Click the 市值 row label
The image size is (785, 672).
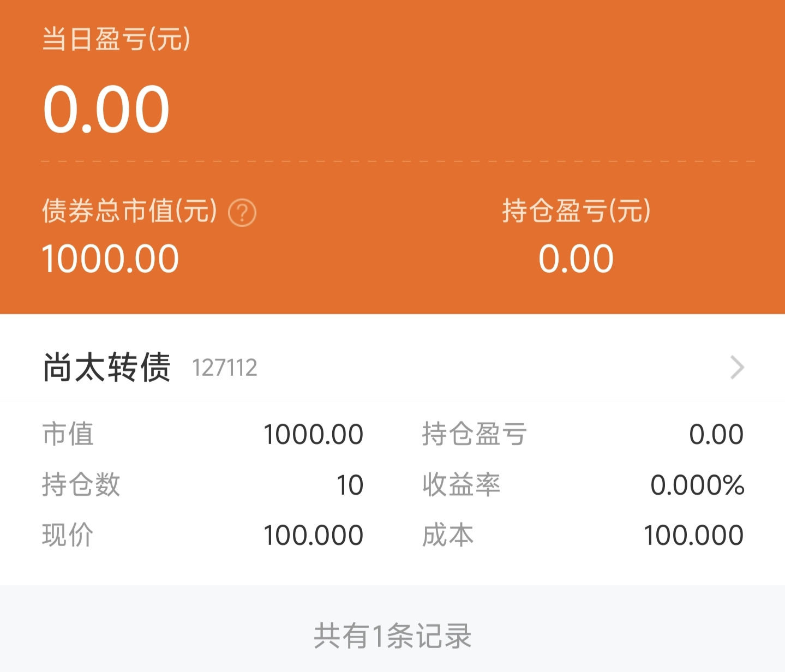click(68, 434)
